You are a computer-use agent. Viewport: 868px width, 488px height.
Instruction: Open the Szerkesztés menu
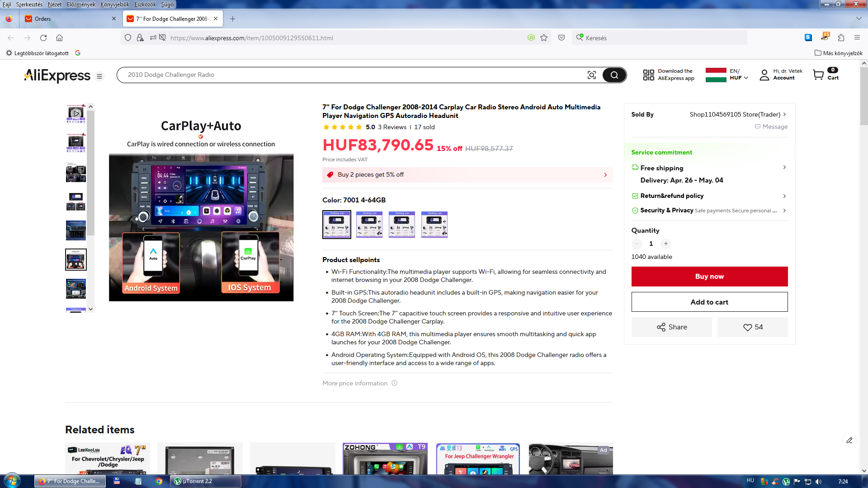[29, 5]
